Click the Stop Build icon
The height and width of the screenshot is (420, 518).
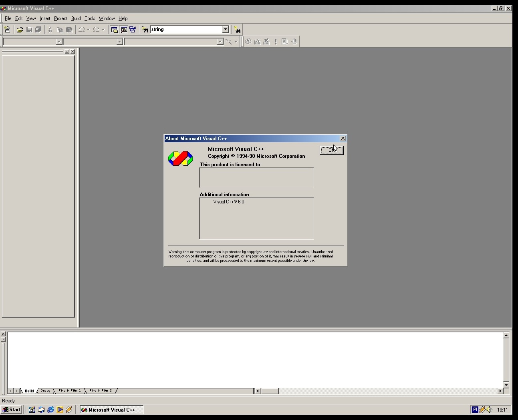pos(266,42)
